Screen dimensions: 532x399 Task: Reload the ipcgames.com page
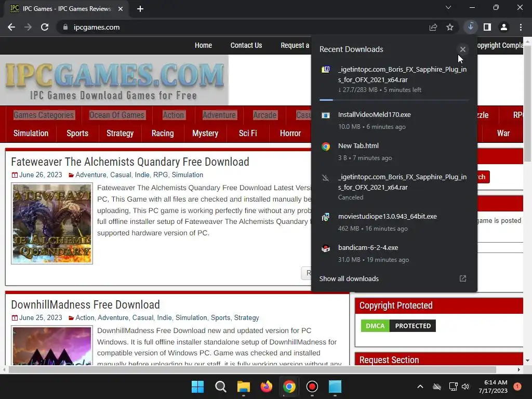45,27
